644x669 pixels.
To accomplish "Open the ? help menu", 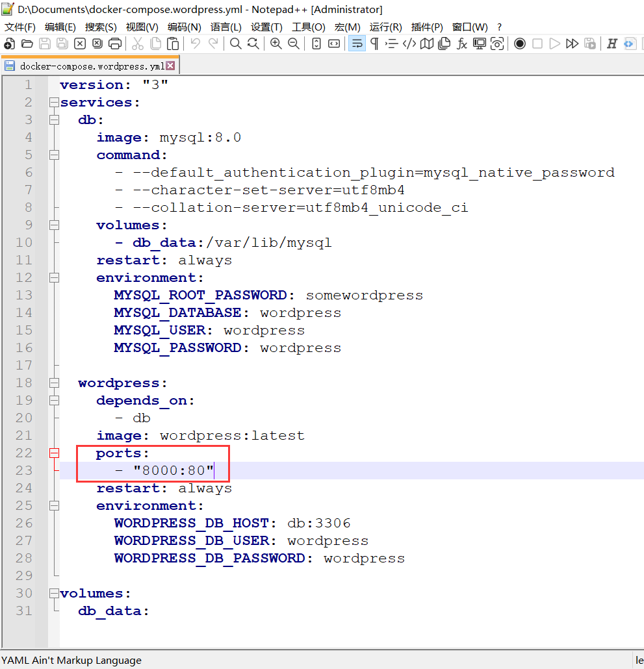I will click(x=499, y=27).
